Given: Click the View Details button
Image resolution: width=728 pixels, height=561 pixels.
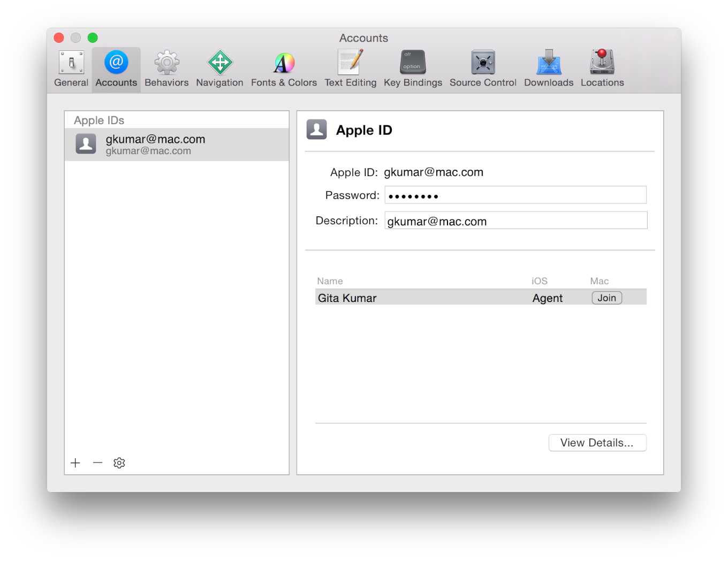Looking at the screenshot, I should click(597, 443).
